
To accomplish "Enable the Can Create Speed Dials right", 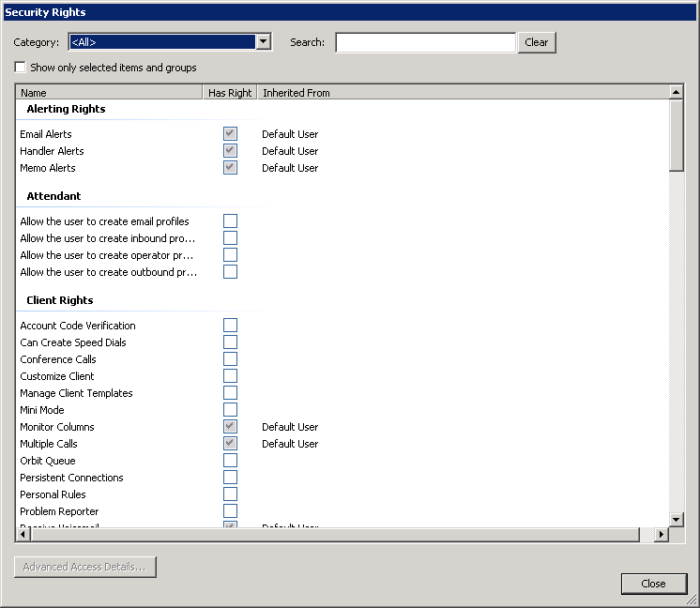I will point(230,342).
